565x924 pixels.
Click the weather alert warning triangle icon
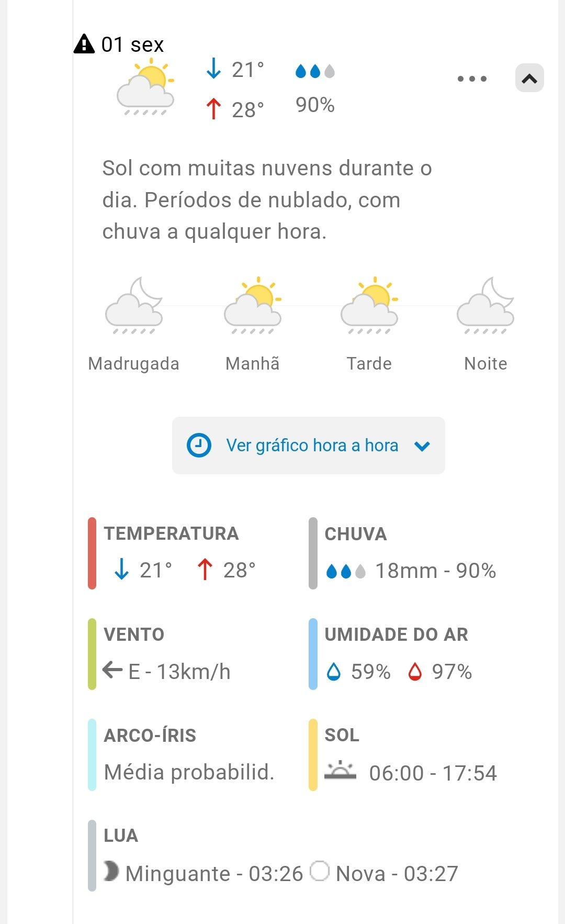pyautogui.click(x=84, y=44)
